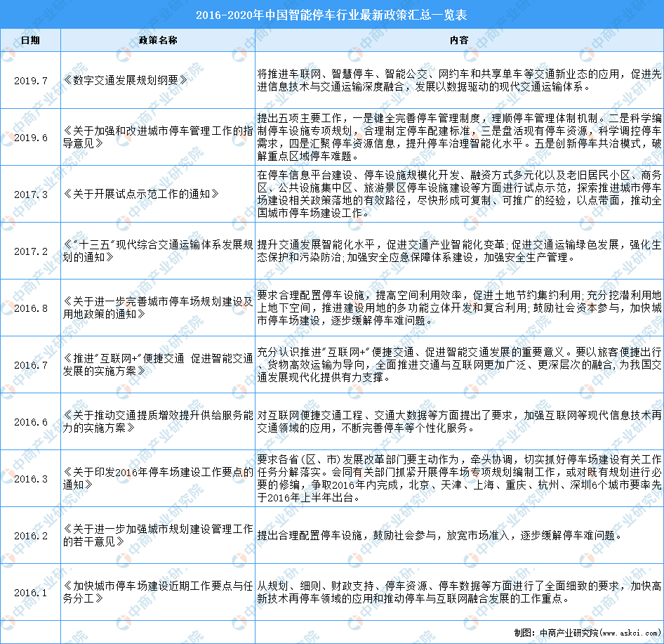Viewport: 664px width, 644px height.
Task: Select the date cell 2016.1
Action: [x=30, y=592]
